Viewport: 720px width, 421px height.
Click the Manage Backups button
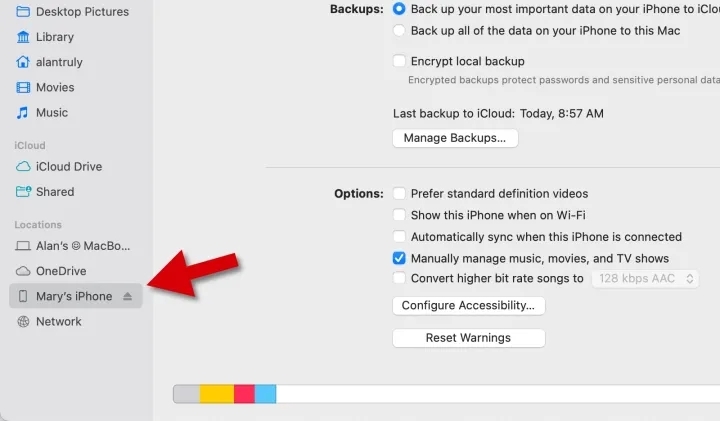(x=455, y=138)
